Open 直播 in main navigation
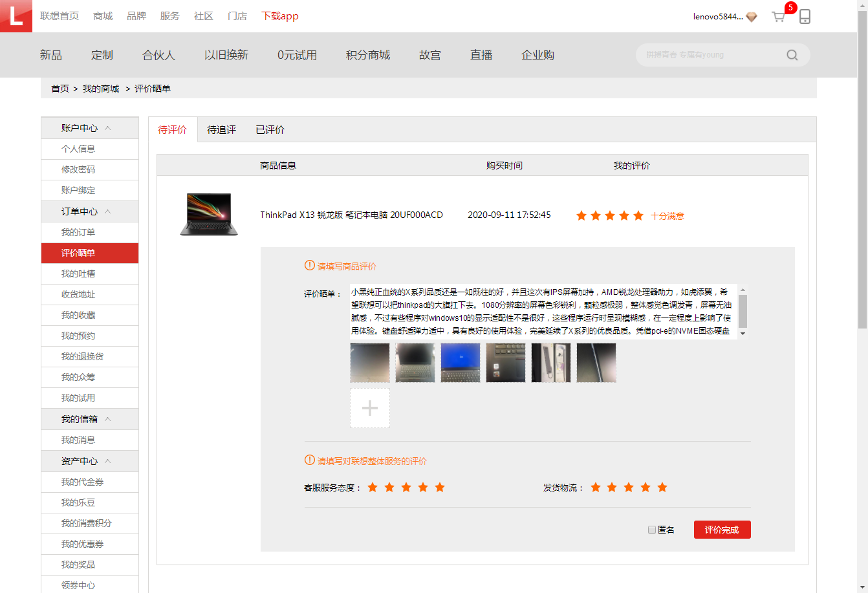Viewport: 868px width, 593px height. coord(481,55)
